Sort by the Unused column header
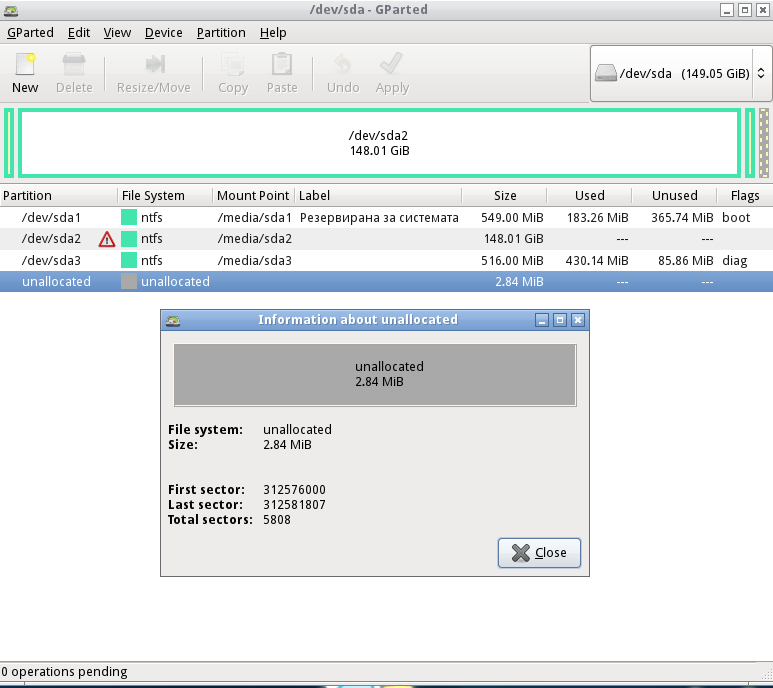 point(674,196)
